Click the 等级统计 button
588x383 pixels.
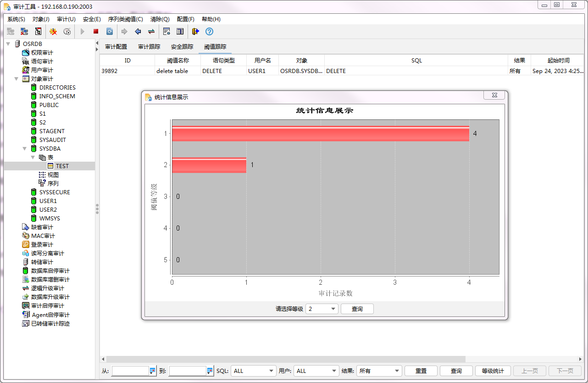pos(492,371)
